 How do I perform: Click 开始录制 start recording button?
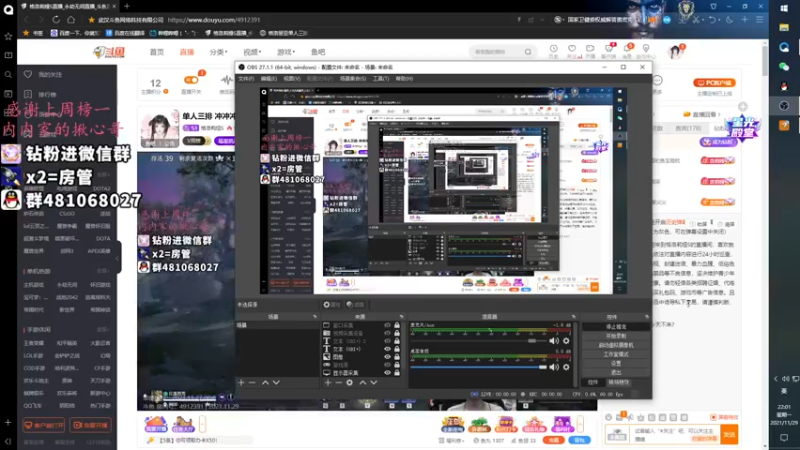616,336
